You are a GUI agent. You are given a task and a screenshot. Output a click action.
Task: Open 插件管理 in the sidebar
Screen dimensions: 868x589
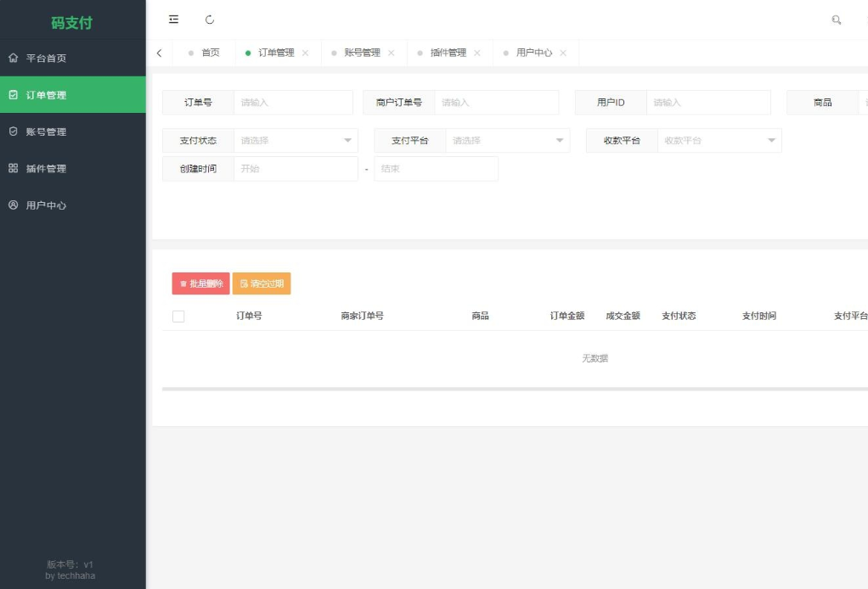[72, 168]
